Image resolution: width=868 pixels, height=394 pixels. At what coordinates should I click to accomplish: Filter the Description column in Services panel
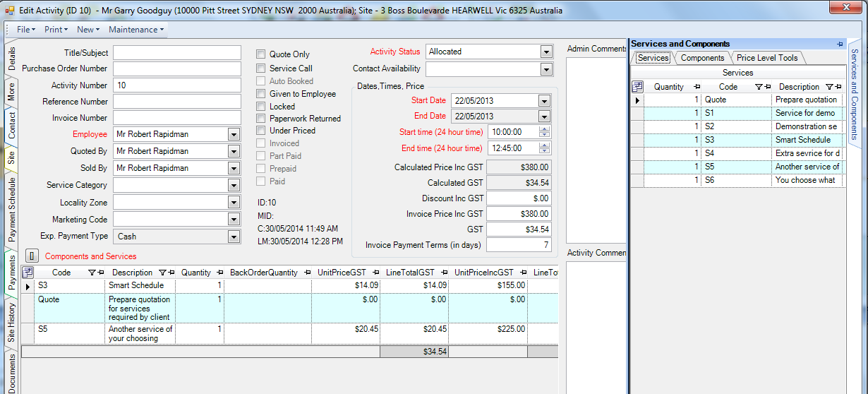pyautogui.click(x=828, y=87)
